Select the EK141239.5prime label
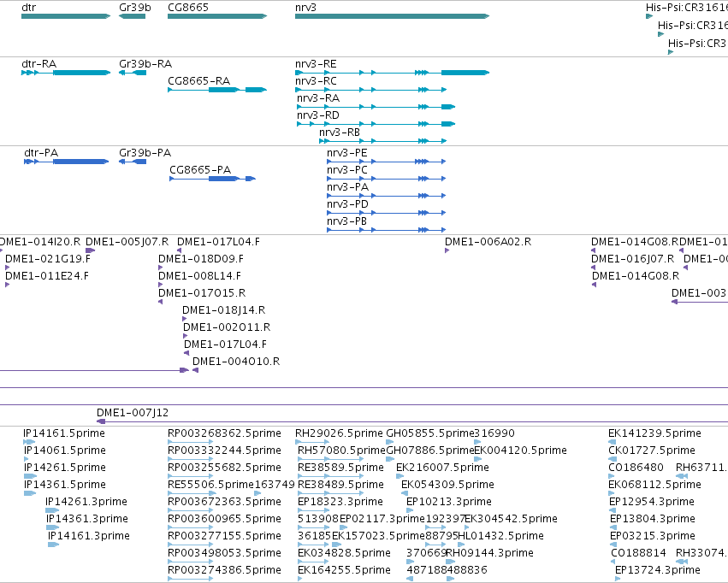The width and height of the screenshot is (728, 583). pos(654,433)
